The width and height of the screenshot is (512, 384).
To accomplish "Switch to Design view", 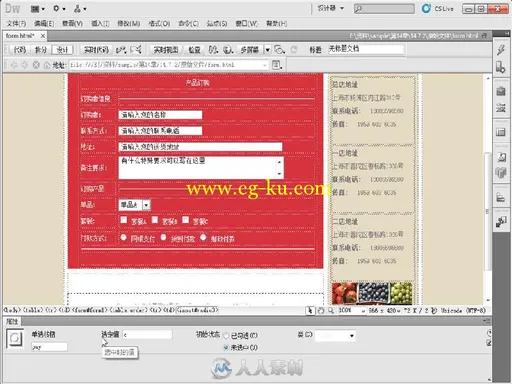I will point(62,50).
